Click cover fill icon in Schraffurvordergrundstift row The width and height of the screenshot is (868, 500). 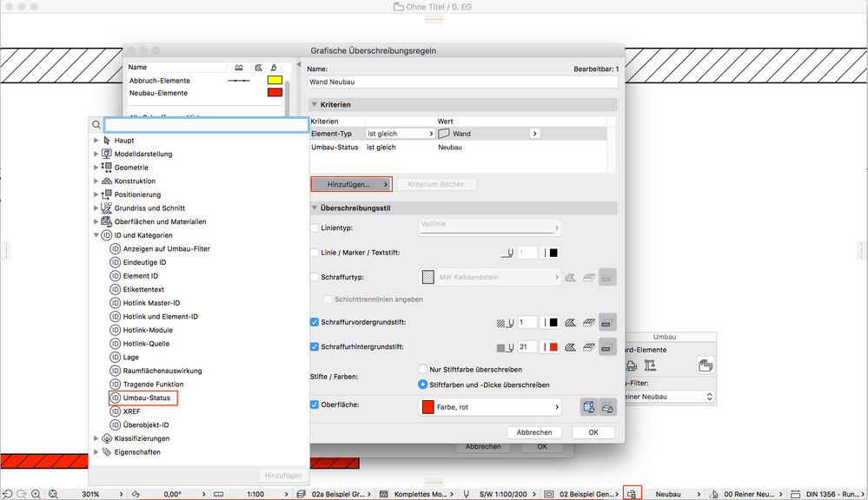pyautogui.click(x=589, y=322)
